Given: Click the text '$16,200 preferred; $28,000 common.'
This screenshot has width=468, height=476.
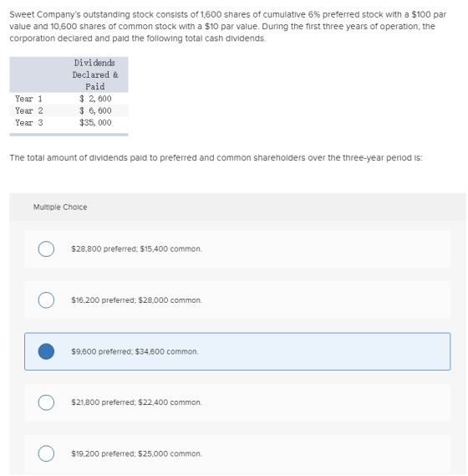Looking at the screenshot, I should tap(136, 300).
